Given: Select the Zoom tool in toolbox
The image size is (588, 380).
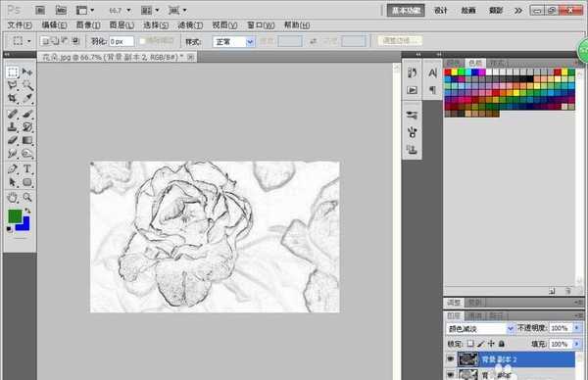Looking at the screenshot, I should pos(27,197).
